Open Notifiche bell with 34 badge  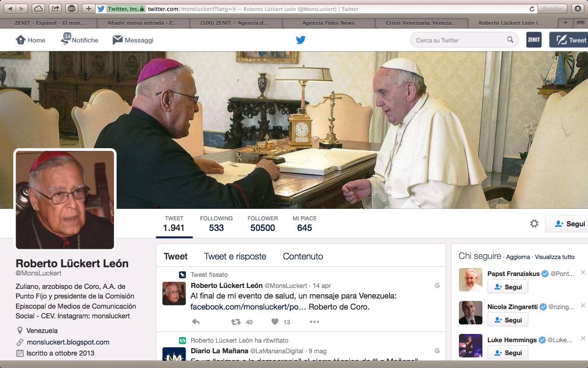[66, 40]
